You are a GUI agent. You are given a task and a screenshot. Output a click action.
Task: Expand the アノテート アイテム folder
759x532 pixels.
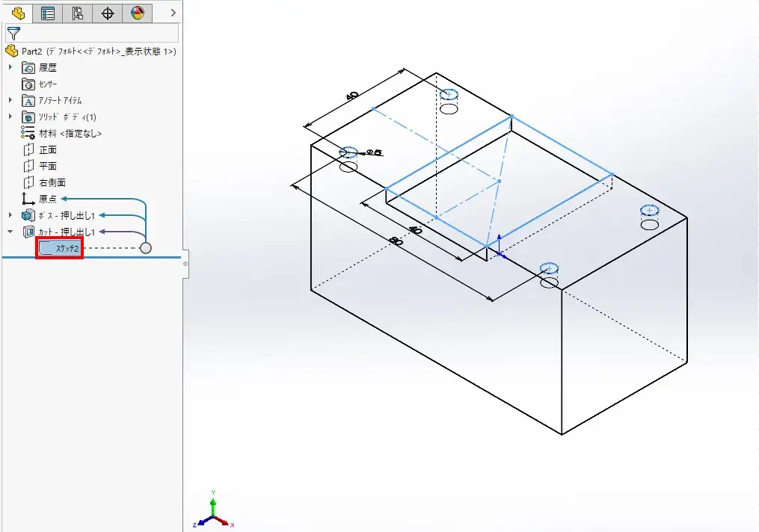click(x=10, y=100)
